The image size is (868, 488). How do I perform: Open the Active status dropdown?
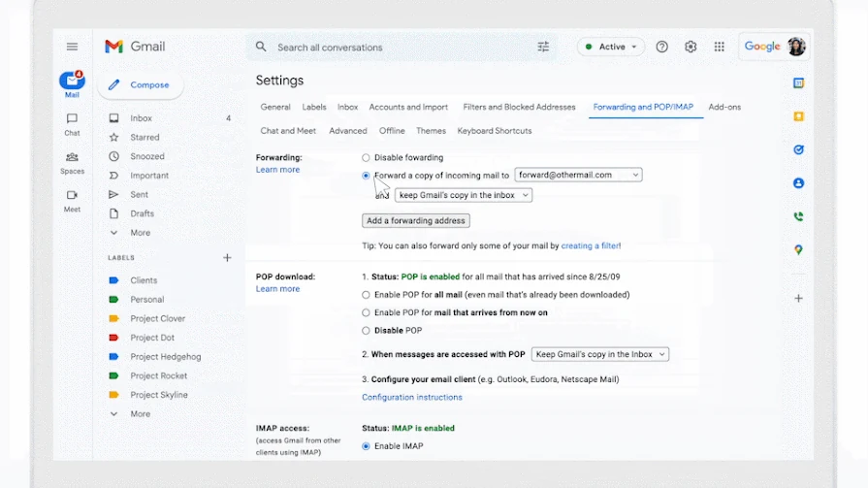(611, 48)
